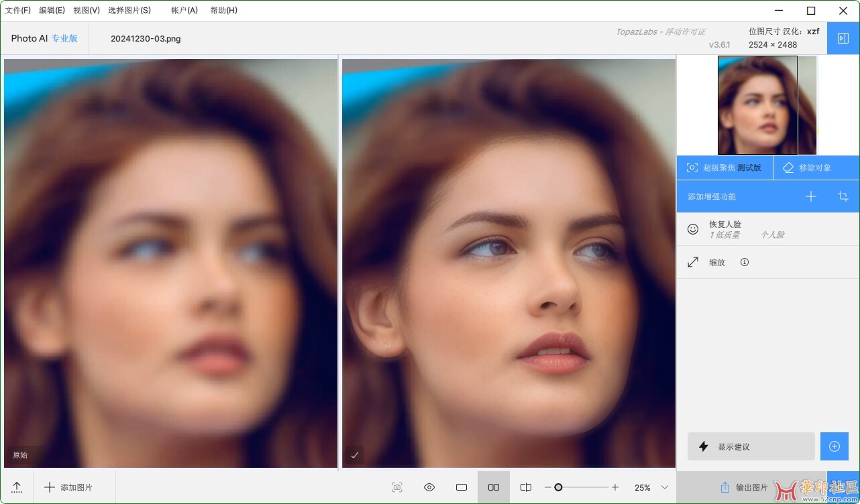This screenshot has width=860, height=504.
Task: Click the 输出图片 export button
Action: coord(743,487)
